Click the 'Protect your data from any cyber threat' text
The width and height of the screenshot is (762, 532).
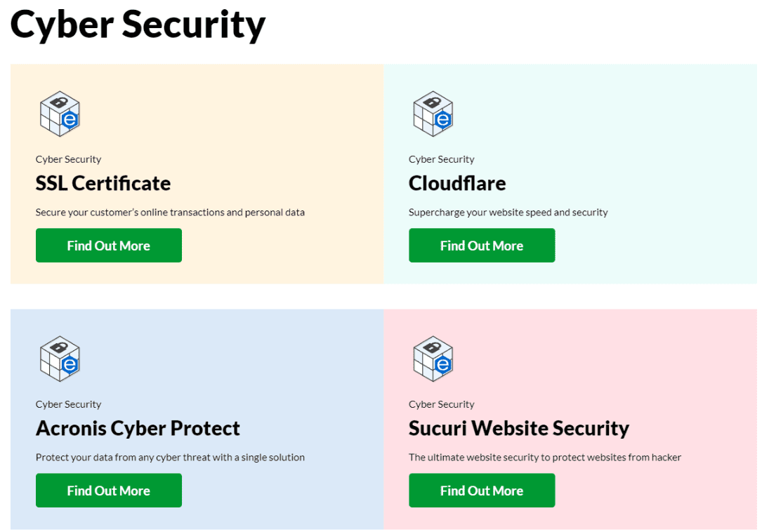click(170, 457)
